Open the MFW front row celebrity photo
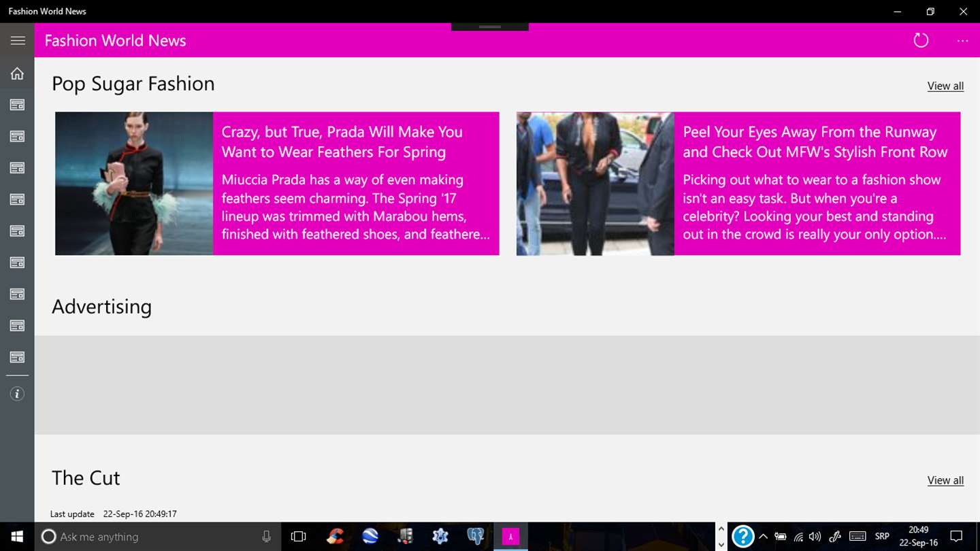Screen dimensions: 980x551 595,184
